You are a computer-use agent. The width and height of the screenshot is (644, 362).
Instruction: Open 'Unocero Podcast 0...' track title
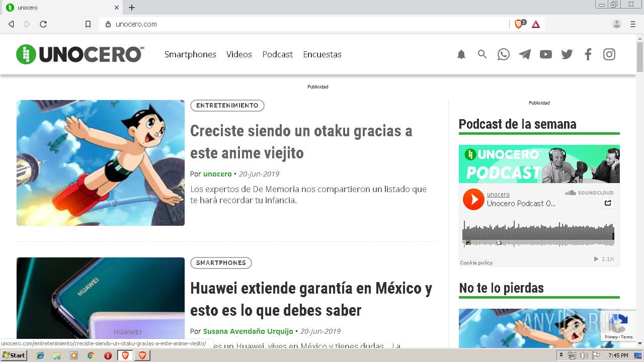click(521, 204)
